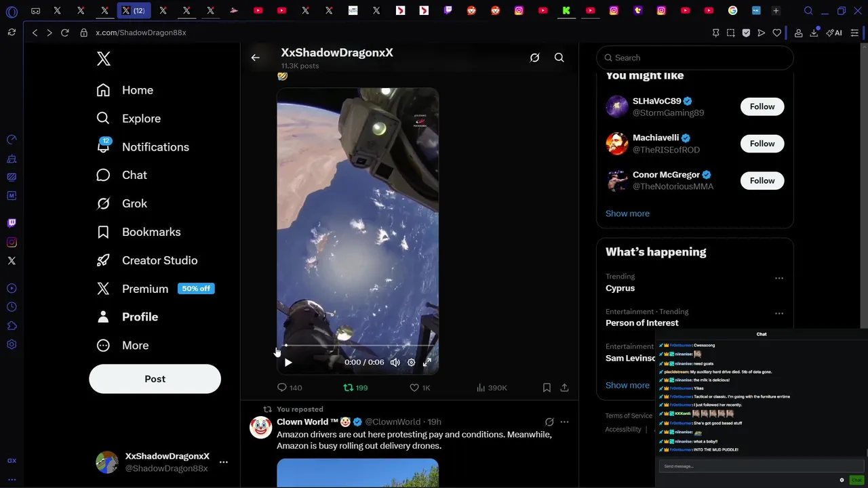
Task: Click the green Chat send button in overlay
Action: 856,480
